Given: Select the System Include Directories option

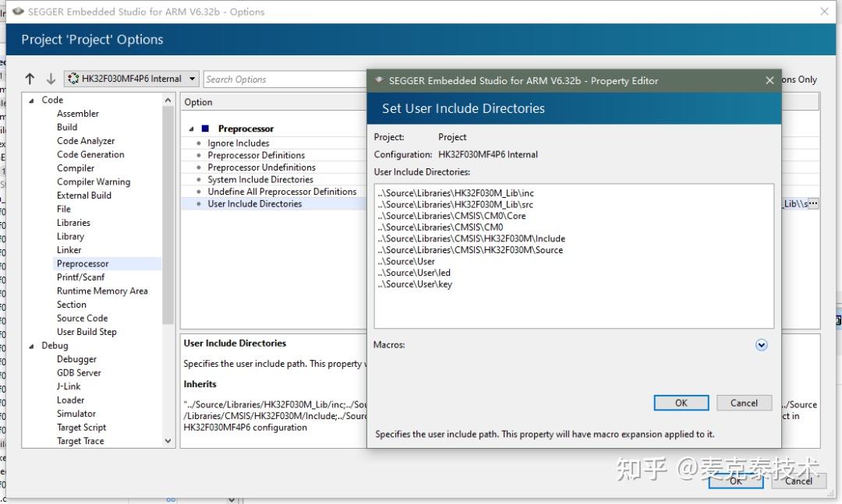Looking at the screenshot, I should 260,179.
